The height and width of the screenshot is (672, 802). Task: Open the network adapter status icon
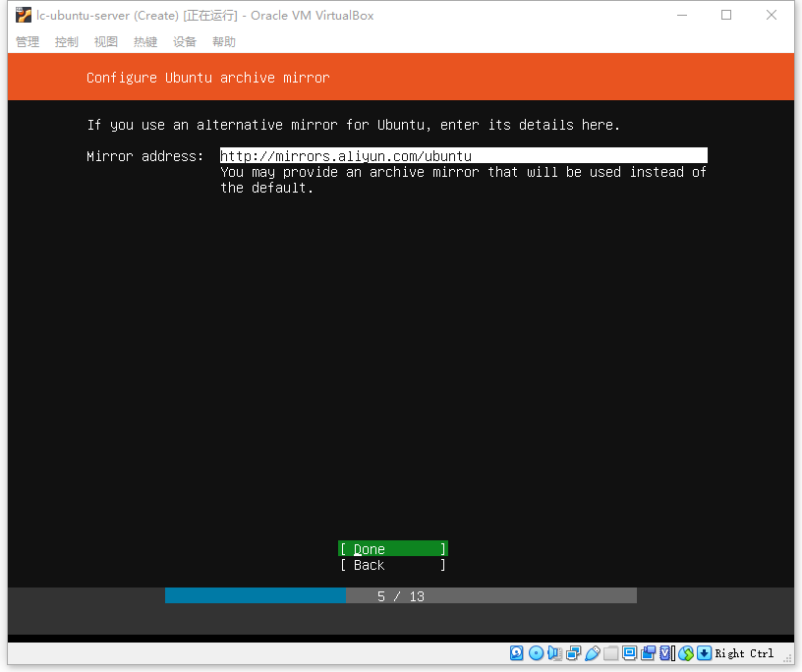pos(573,653)
